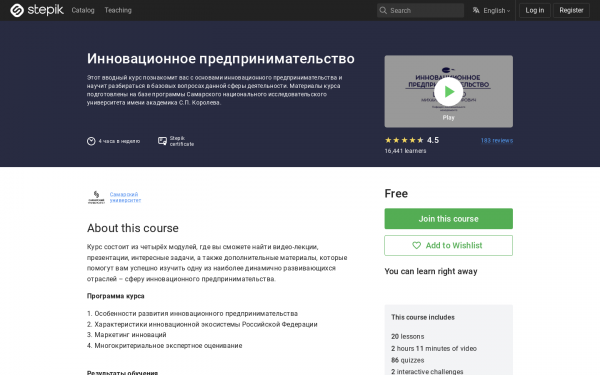600x375 pixels.
Task: Click item 3 Маркетинг инноваций
Action: click(x=127, y=335)
